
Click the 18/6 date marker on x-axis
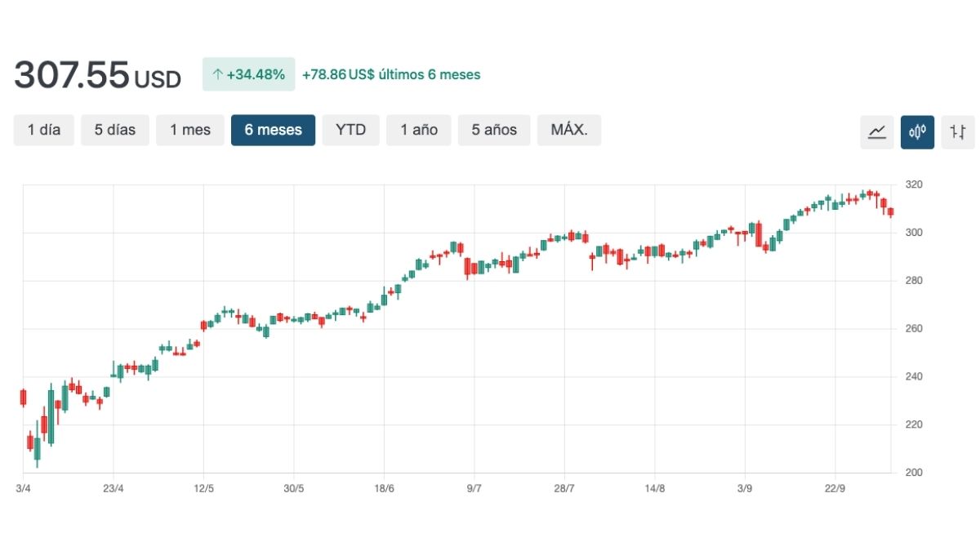coord(384,488)
